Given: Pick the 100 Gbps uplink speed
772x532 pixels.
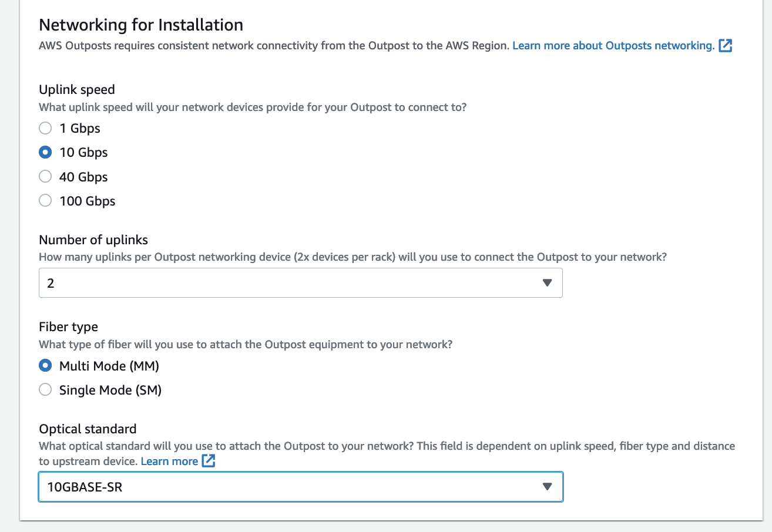Looking at the screenshot, I should [x=45, y=201].
